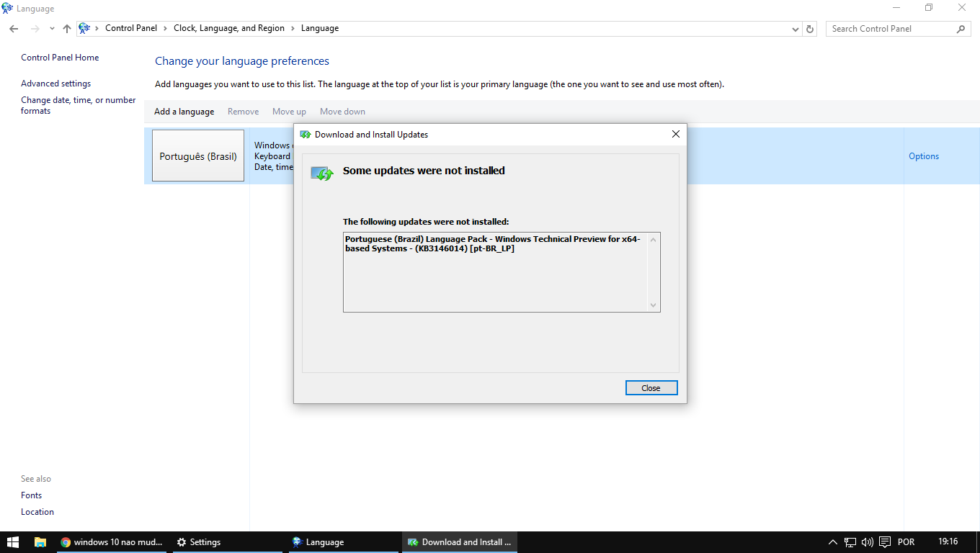Click the POR input language indicator

[906, 542]
